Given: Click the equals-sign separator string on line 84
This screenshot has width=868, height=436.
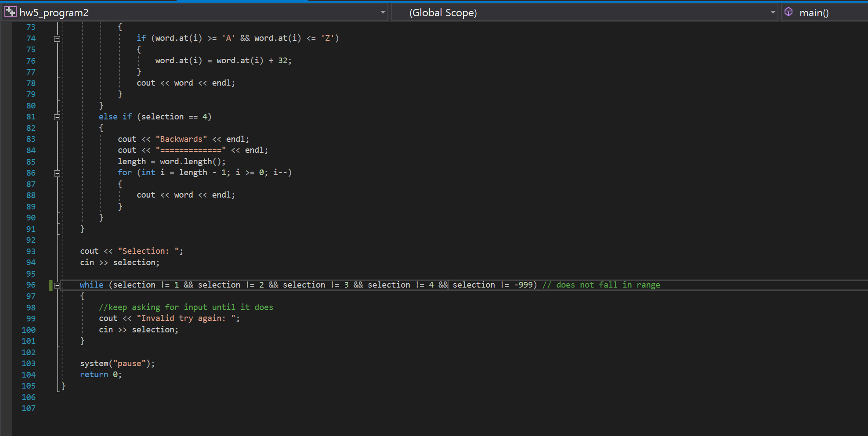Looking at the screenshot, I should [191, 150].
